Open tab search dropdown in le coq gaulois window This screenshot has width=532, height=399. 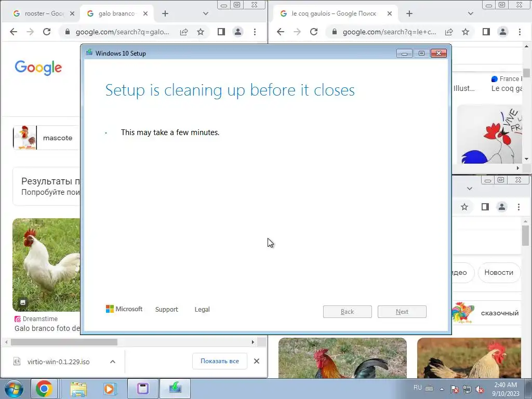click(470, 14)
